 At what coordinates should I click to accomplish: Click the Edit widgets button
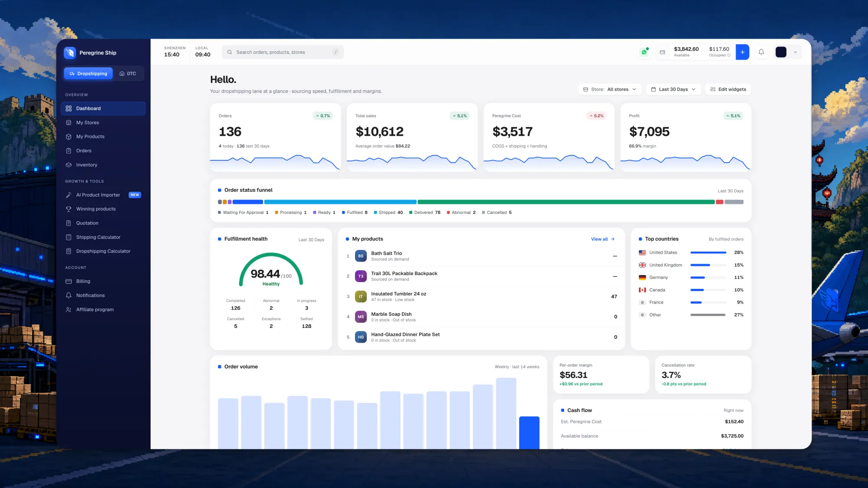tap(728, 89)
